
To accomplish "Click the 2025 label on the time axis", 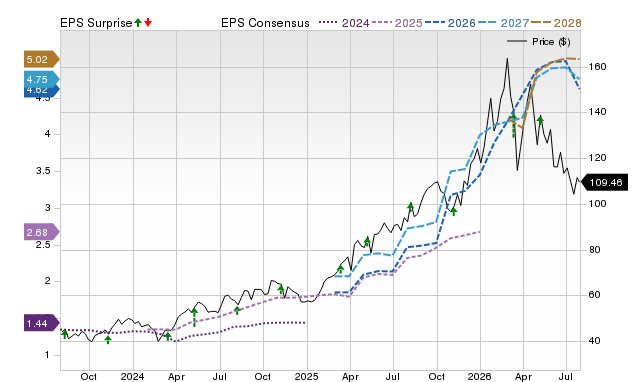I will coord(307,376).
